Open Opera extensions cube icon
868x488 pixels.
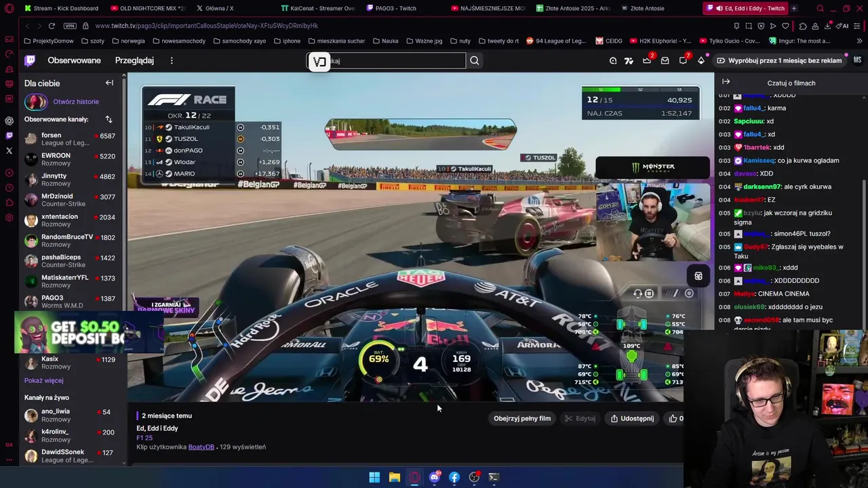point(803,26)
